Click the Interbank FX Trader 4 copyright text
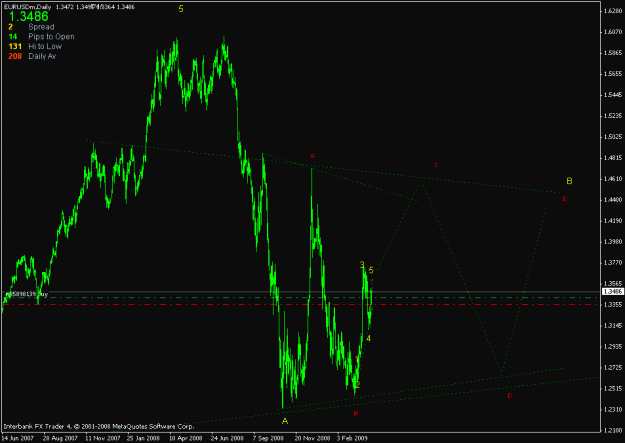Viewport: 625px width, 443px height. point(99,426)
